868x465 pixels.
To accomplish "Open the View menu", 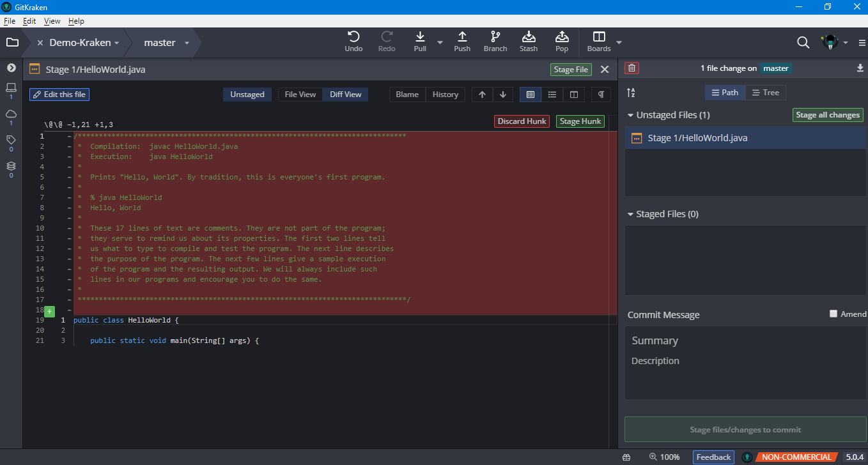I will click(52, 21).
